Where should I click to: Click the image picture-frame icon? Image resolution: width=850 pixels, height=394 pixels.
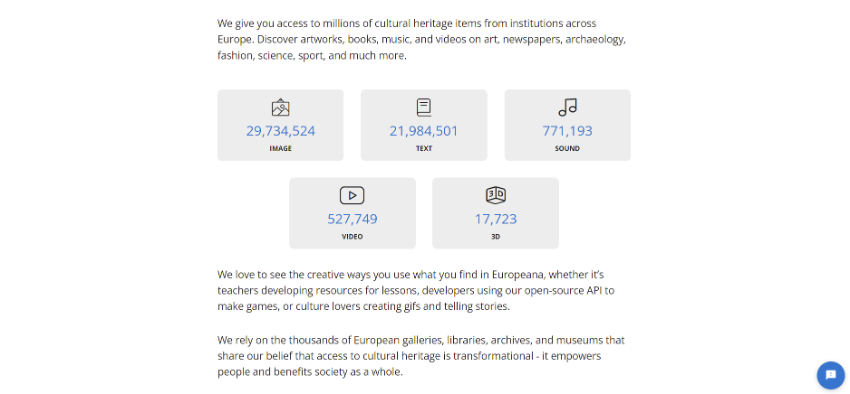[280, 107]
